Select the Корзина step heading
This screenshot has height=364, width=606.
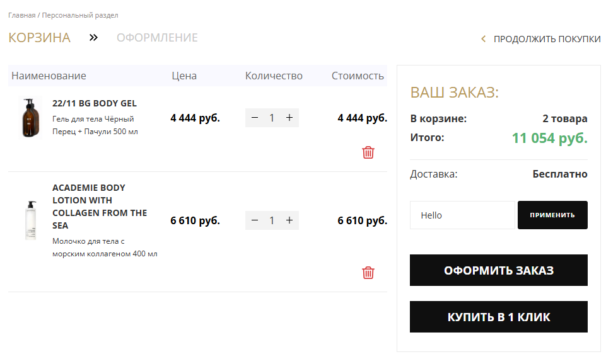point(39,38)
